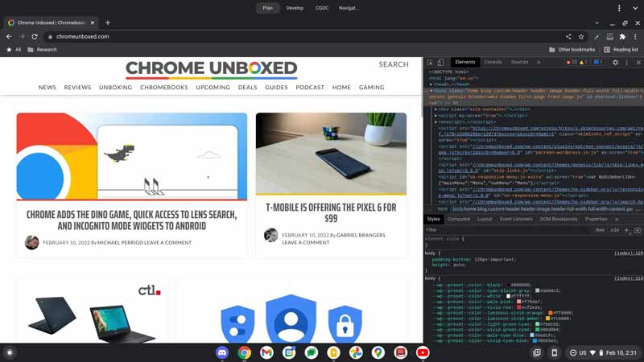Show more Styles sidebar tabs
Screen dimensions: 644x362
click(x=617, y=219)
